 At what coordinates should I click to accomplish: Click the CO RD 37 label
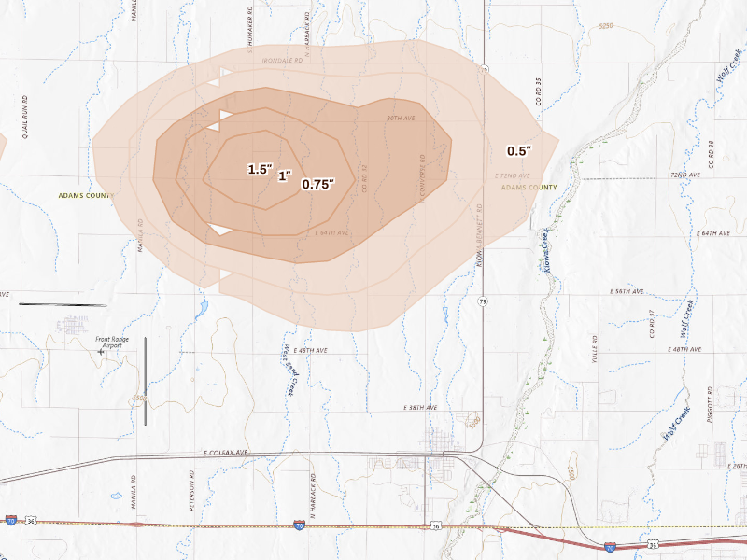tap(652, 324)
